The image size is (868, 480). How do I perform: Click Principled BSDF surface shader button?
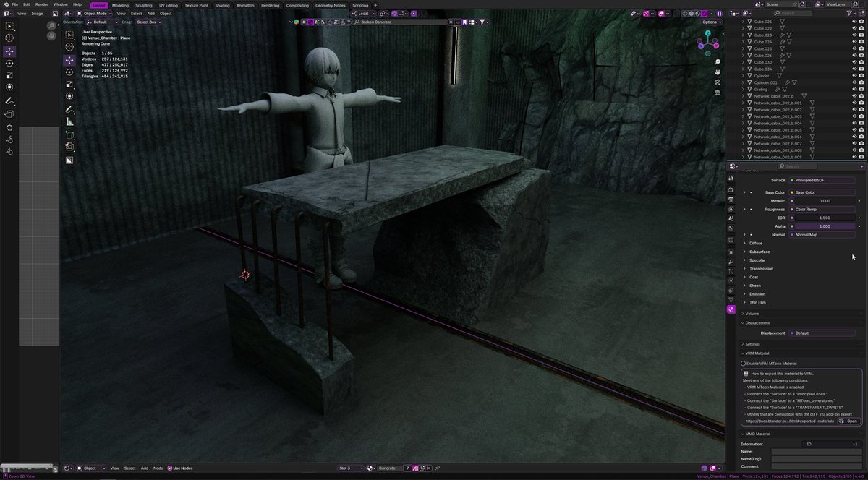823,180
